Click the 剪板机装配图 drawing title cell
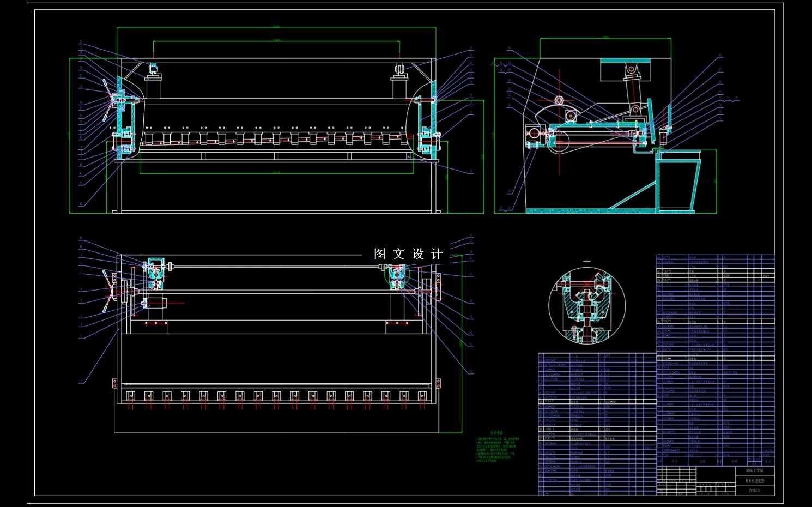Viewport: 812px width, 507px height. pos(754,481)
